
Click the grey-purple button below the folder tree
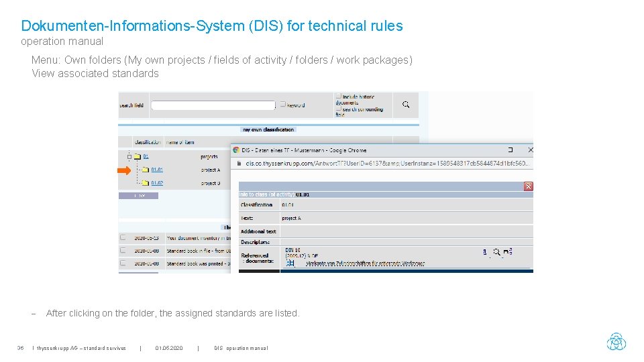coord(138,196)
